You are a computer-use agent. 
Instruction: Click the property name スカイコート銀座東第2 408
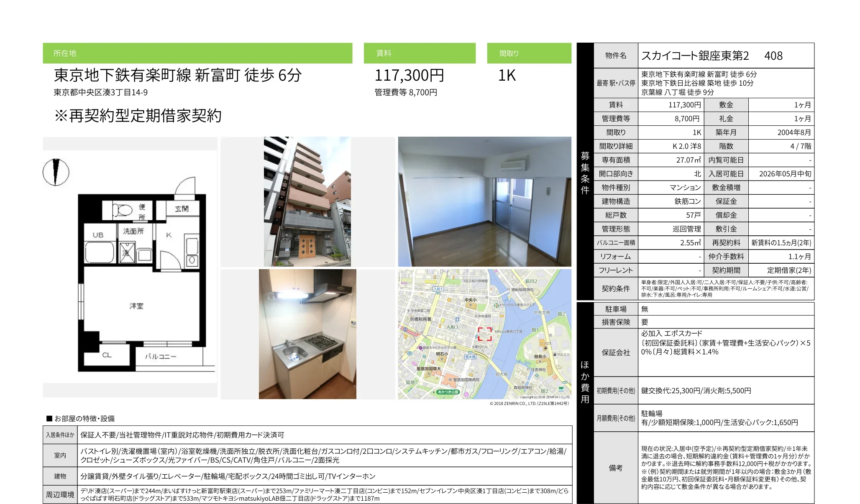(x=711, y=56)
